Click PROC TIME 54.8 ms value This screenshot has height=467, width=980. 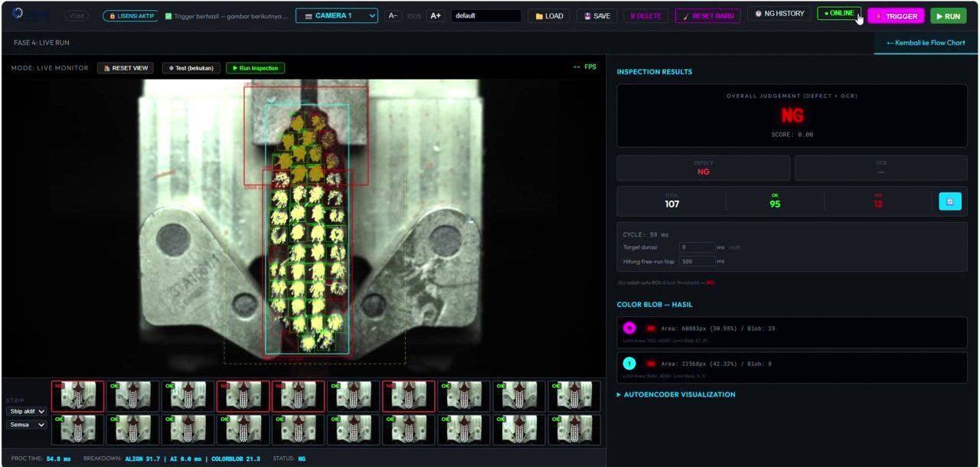coord(58,459)
